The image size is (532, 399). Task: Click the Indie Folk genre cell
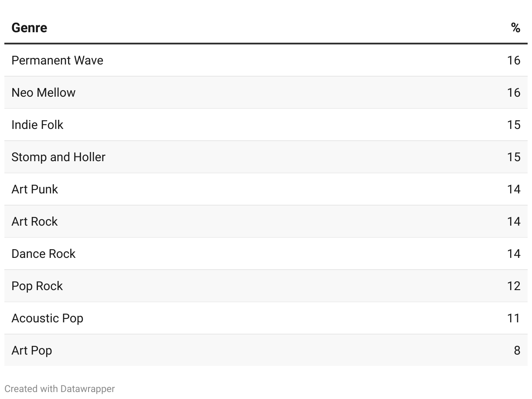coord(37,125)
